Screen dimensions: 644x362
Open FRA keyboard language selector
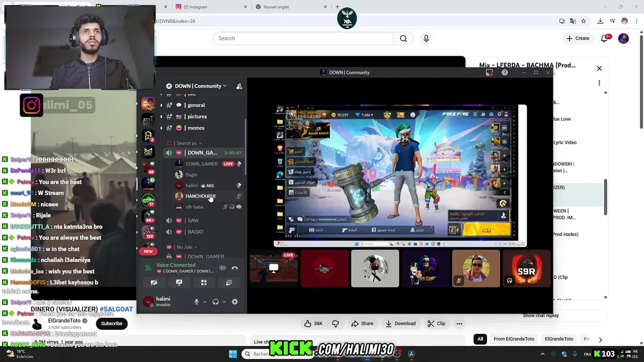click(588, 354)
